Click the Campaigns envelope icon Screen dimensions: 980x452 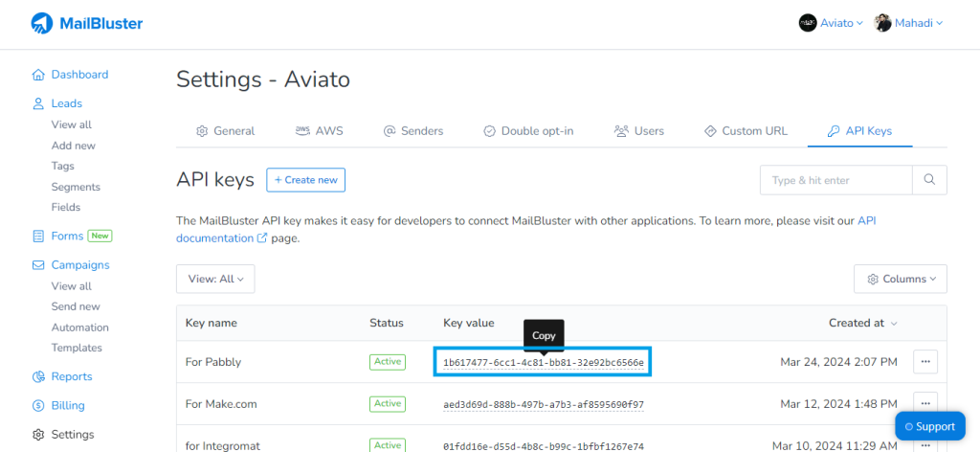click(38, 265)
